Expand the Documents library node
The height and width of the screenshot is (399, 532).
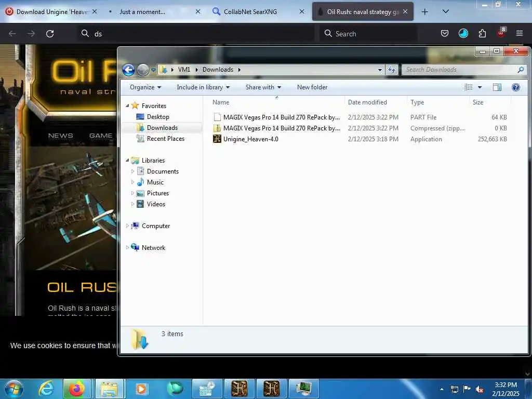tap(132, 171)
